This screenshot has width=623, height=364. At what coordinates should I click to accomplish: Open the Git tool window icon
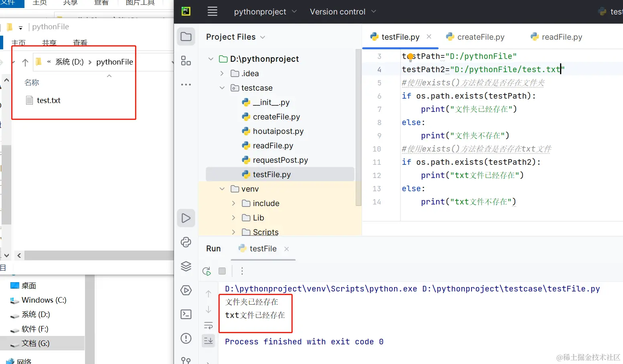click(186, 360)
